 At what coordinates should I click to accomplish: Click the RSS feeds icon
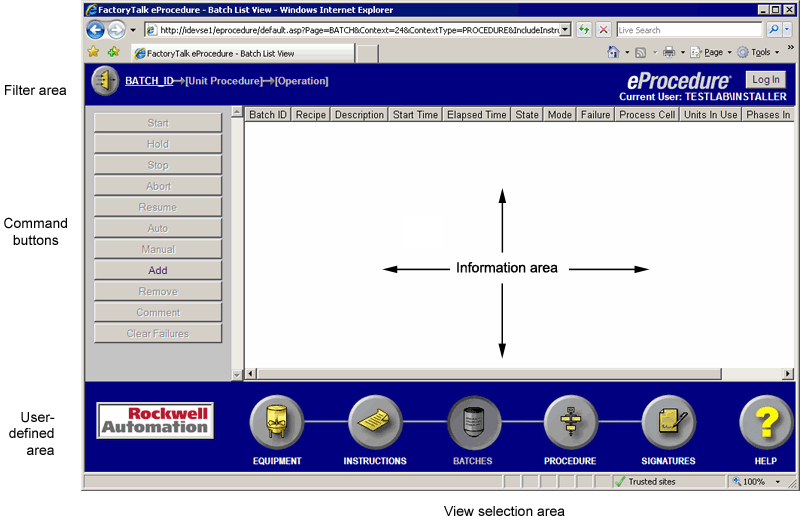[641, 52]
